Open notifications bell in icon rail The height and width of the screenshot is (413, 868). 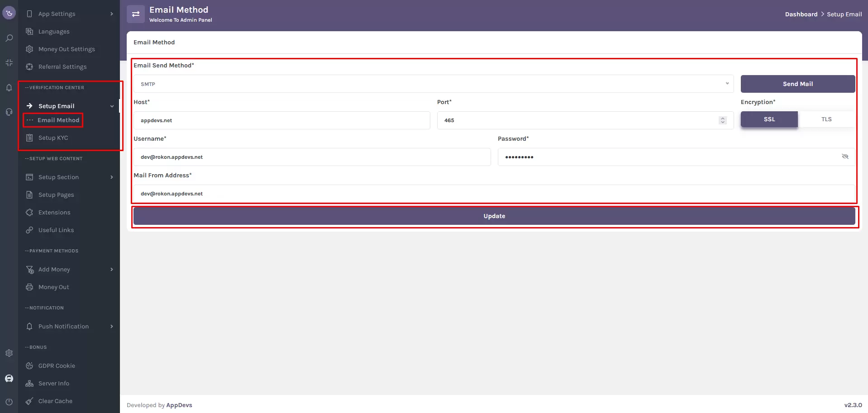click(x=9, y=87)
